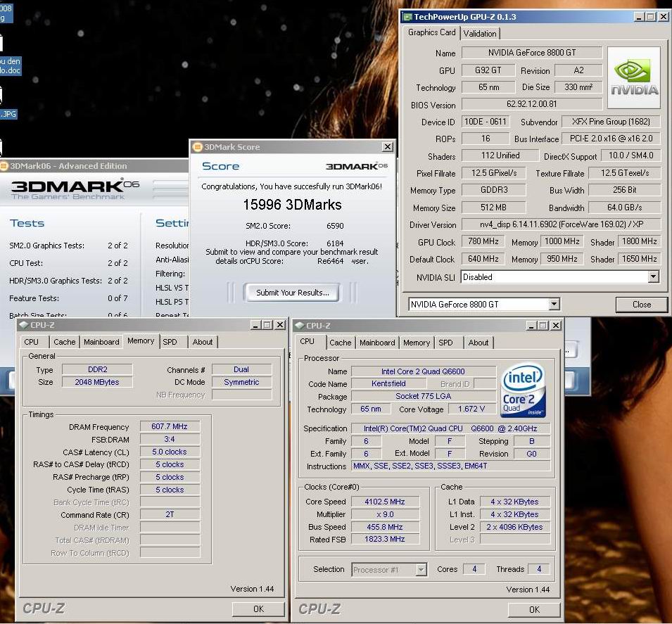Click the Subvendor field XFX Pine Group

coord(611,122)
